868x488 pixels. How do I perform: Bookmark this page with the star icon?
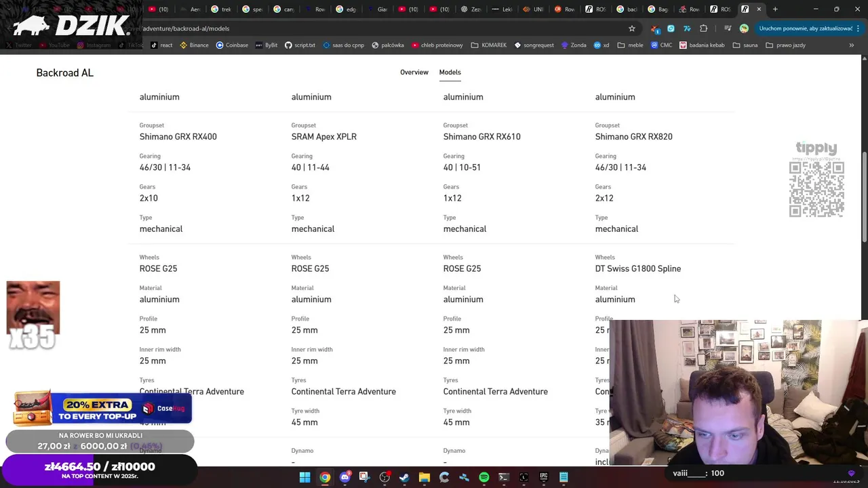click(632, 28)
